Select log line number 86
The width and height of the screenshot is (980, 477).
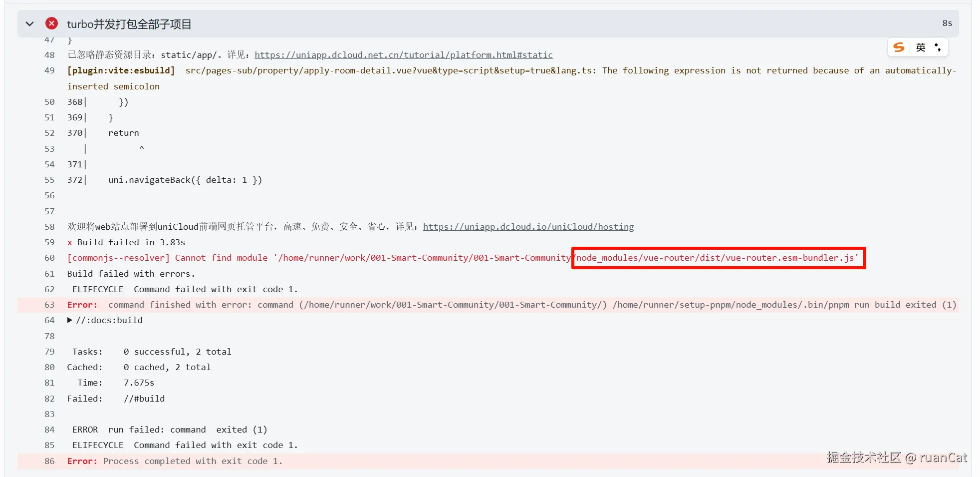[49, 461]
